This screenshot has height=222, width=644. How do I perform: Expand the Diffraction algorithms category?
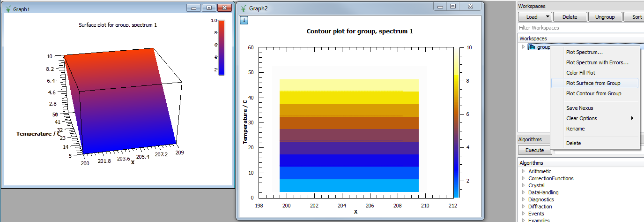point(523,207)
